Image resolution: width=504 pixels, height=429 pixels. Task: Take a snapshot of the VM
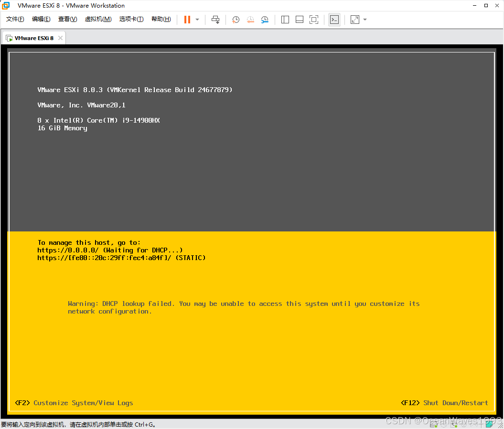click(236, 20)
